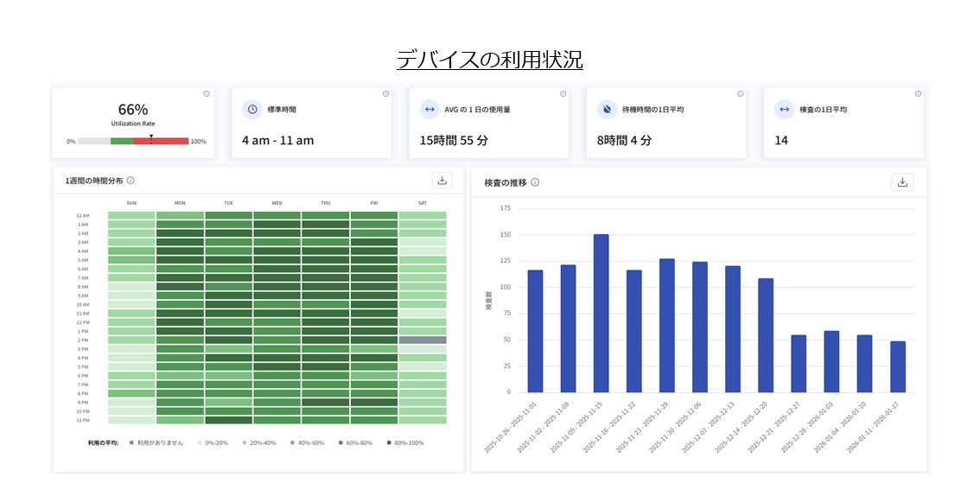Download the 1週間の時間分布 heatmap data
This screenshot has width=980, height=490.
(442, 181)
